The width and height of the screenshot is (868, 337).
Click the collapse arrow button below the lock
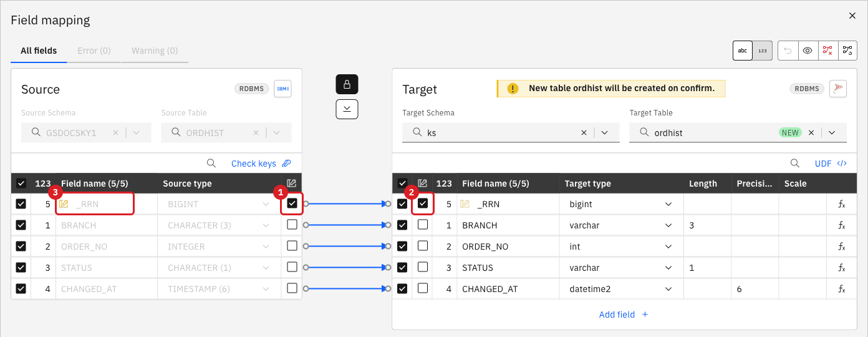(347, 109)
